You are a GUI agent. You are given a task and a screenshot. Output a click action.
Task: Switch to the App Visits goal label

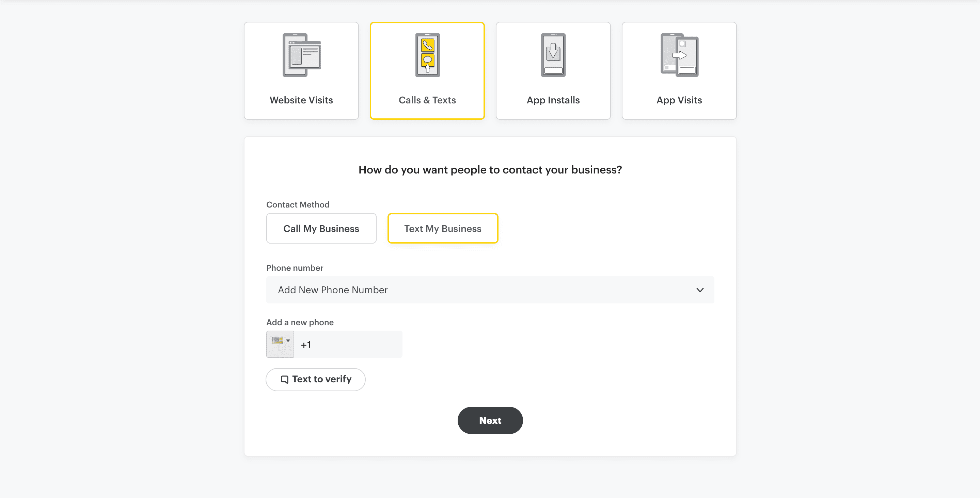pyautogui.click(x=679, y=100)
